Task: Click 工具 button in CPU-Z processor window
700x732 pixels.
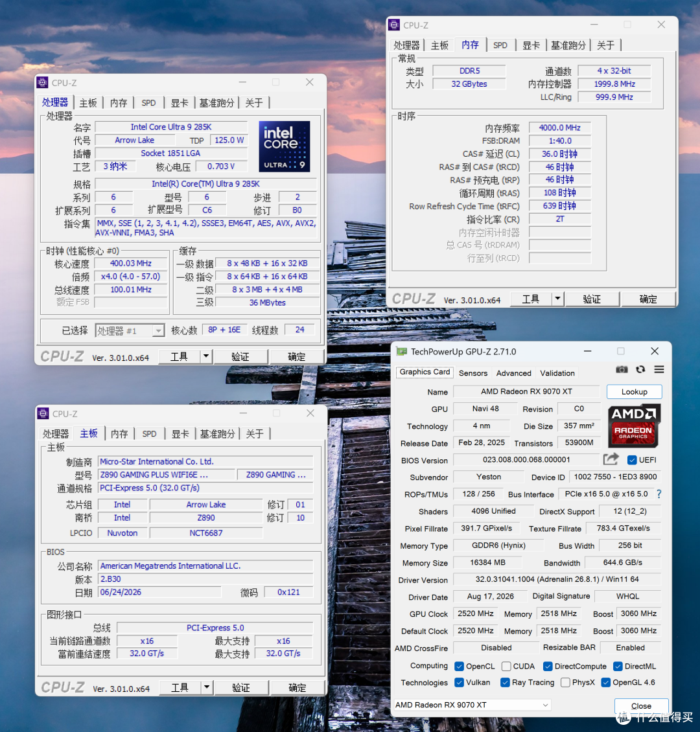Action: 180,357
